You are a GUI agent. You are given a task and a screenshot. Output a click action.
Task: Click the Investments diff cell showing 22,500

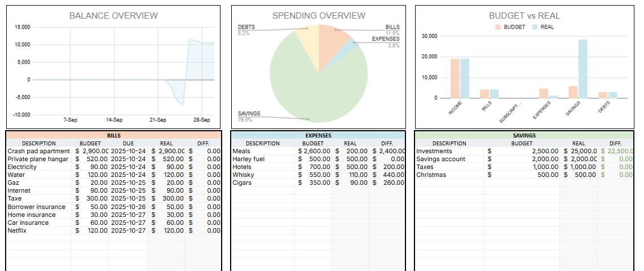pos(619,151)
